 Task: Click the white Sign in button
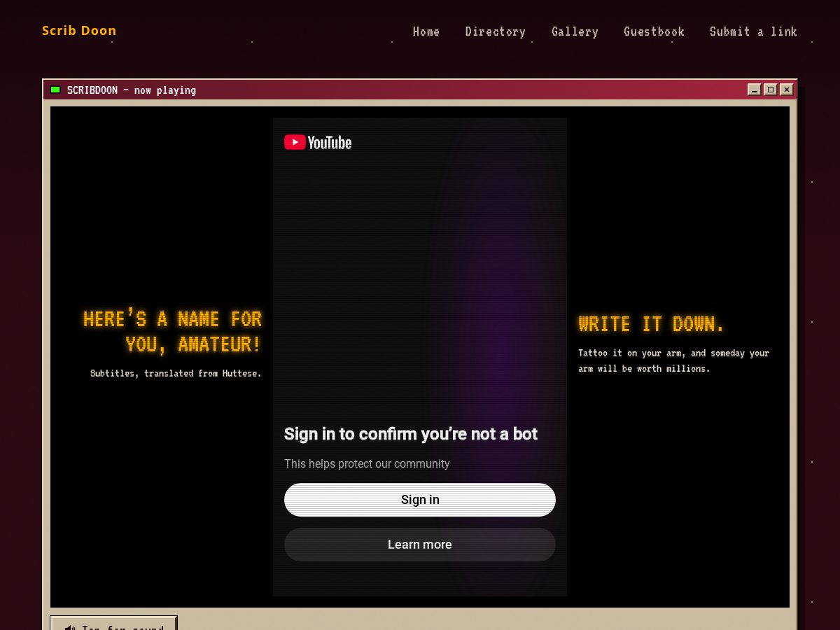(420, 500)
